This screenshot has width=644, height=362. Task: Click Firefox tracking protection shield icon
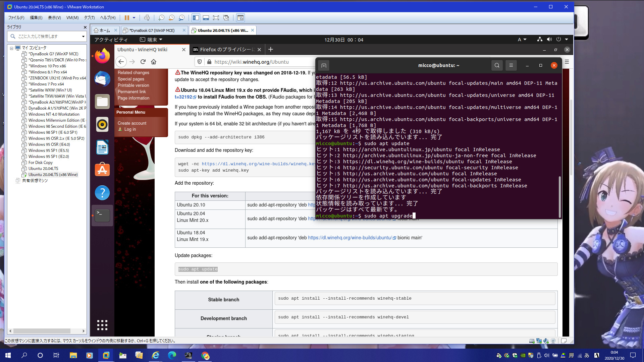click(x=200, y=62)
